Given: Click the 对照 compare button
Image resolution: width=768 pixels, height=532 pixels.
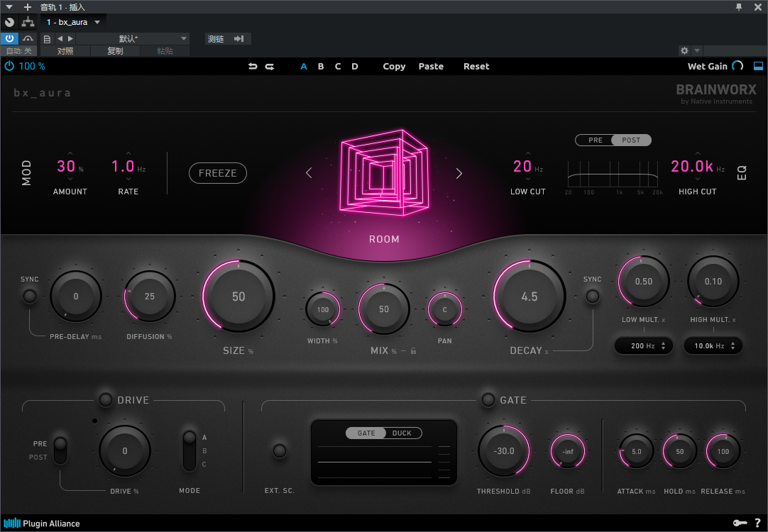Looking at the screenshot, I should pyautogui.click(x=65, y=51).
